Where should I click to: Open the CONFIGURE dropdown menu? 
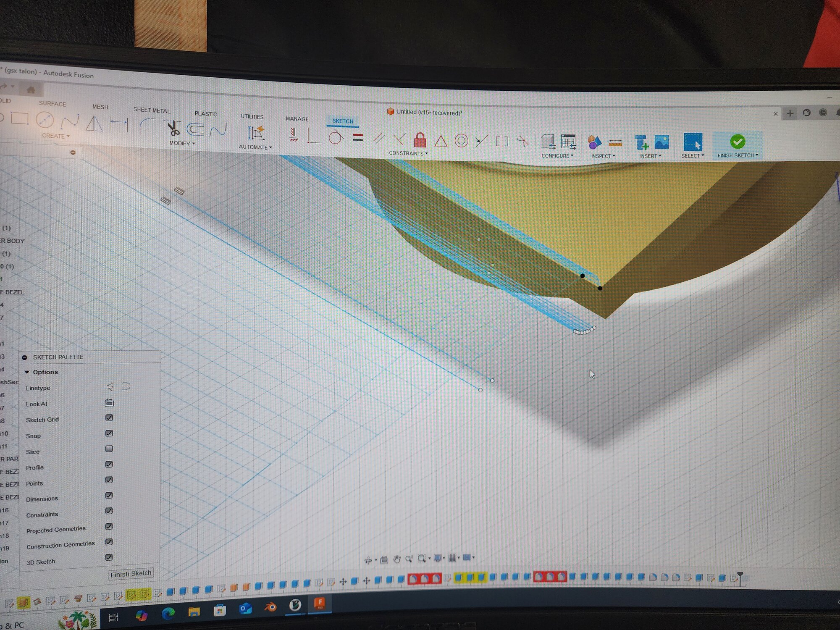(557, 156)
